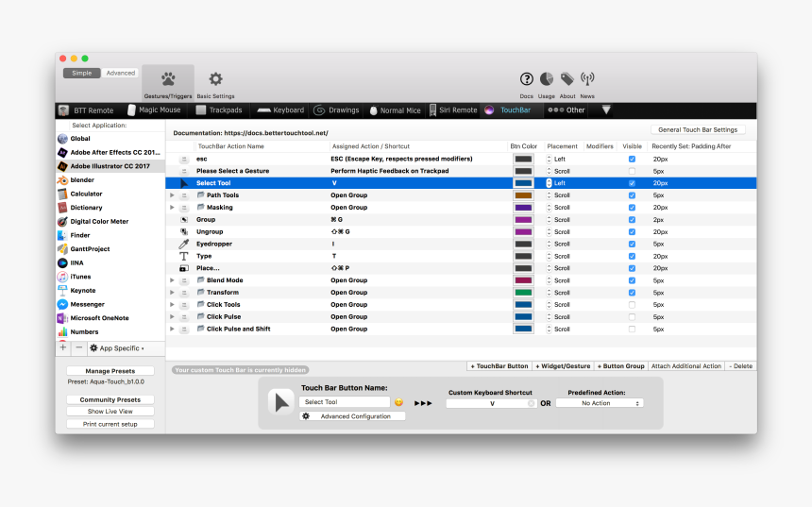
Task: Enable Visible checkbox for Click Pulse row
Action: point(632,317)
